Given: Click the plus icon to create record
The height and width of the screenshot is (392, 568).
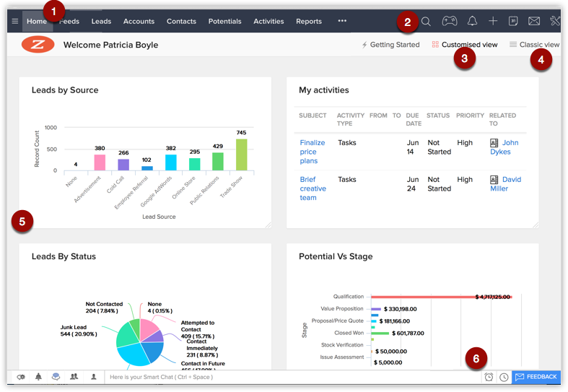Looking at the screenshot, I should tap(493, 22).
